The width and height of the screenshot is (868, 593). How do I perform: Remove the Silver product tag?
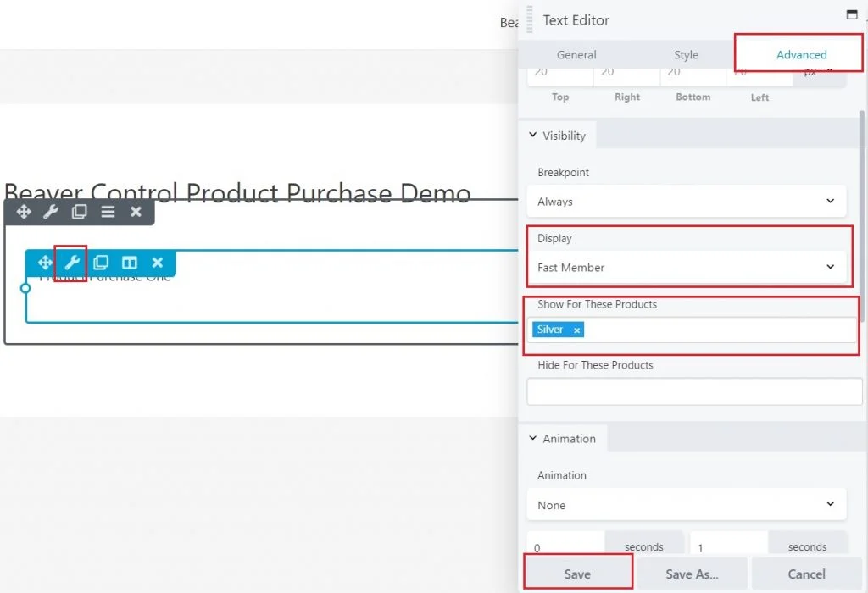(576, 330)
